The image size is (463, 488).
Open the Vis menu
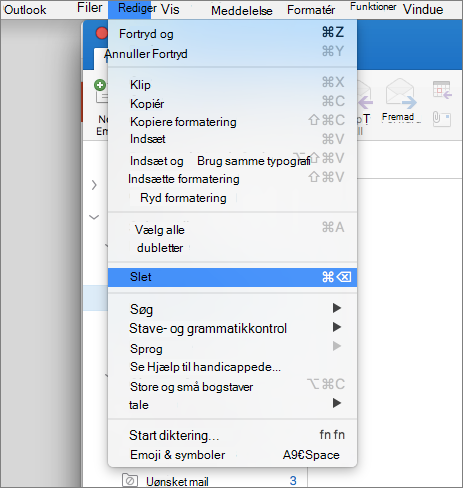click(x=170, y=9)
